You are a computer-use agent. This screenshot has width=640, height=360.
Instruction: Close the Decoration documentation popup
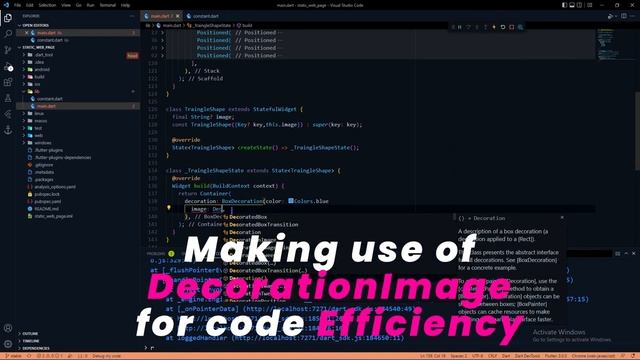[562, 218]
